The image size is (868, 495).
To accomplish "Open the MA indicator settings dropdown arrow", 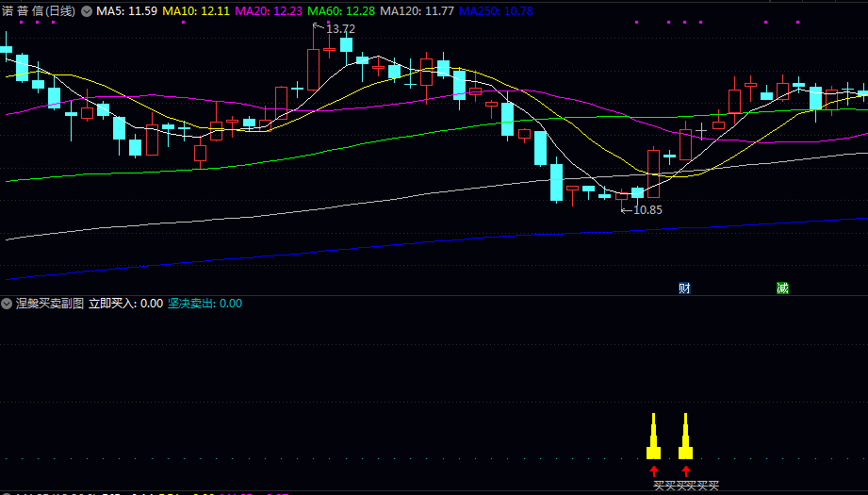I will (87, 11).
